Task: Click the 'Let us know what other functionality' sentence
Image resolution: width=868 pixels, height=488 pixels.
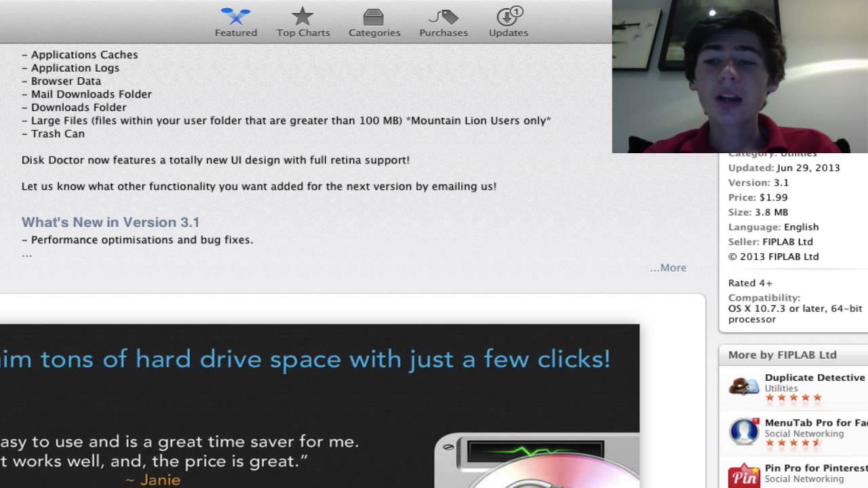Action: point(259,186)
